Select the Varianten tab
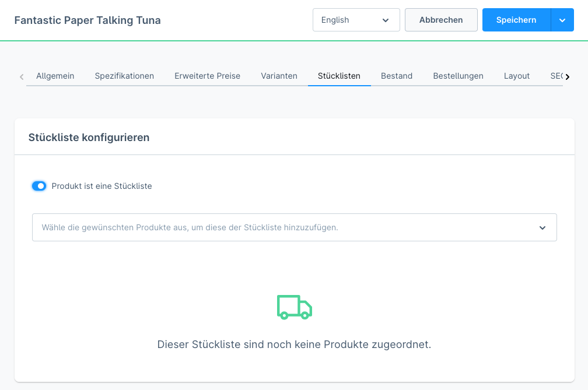 coord(279,76)
